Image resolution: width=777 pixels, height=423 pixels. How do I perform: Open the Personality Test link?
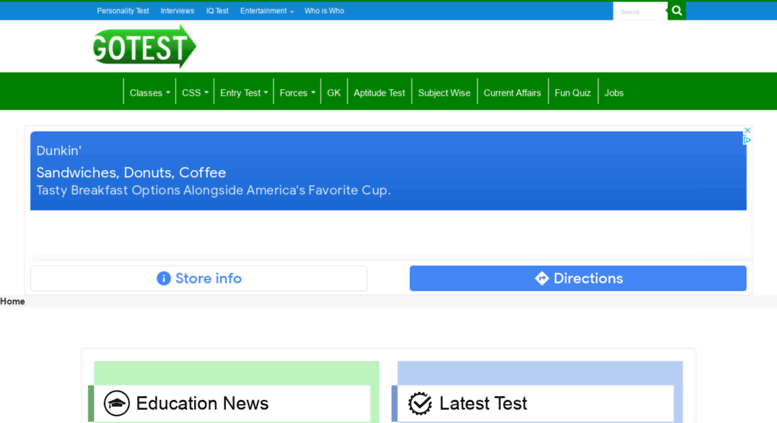tap(123, 11)
